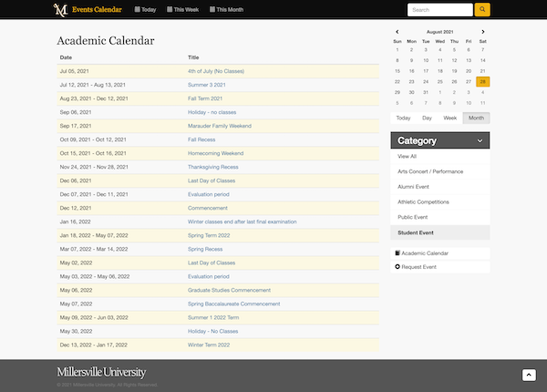
Task: Open Summer 1 2022 Term event
Action: [213, 318]
